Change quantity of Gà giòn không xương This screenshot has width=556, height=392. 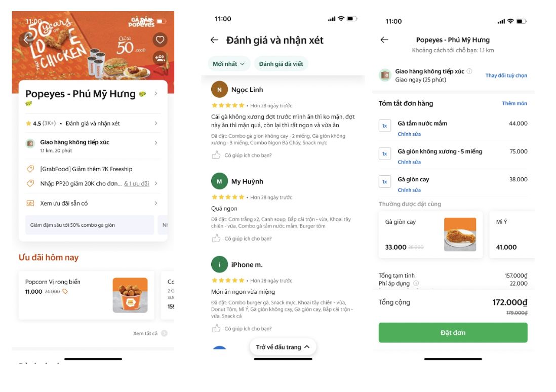[x=385, y=153]
